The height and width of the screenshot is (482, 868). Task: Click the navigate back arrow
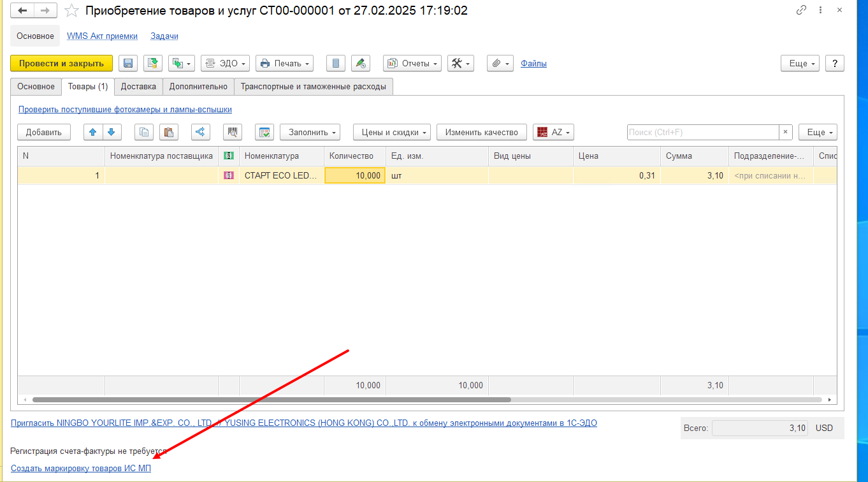tap(22, 11)
